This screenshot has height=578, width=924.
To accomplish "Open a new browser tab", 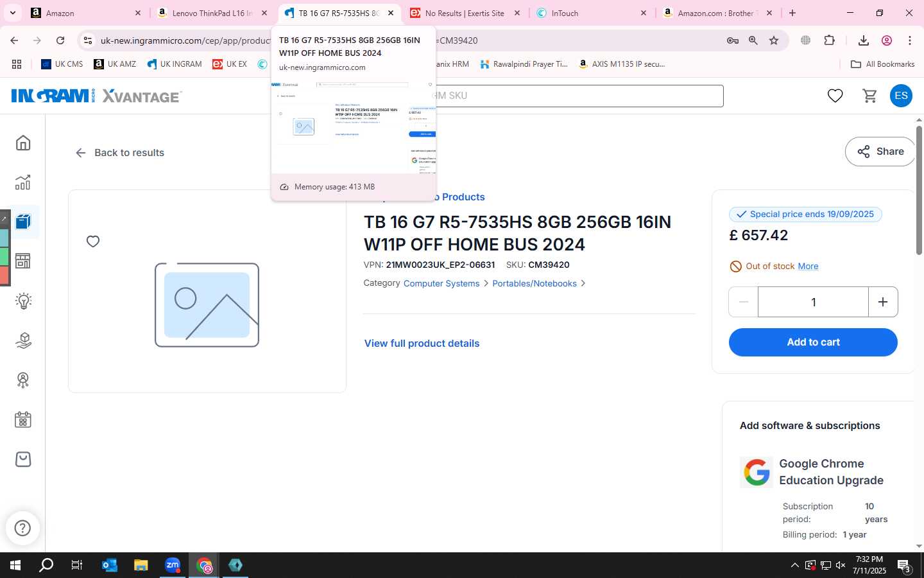I will tap(792, 13).
